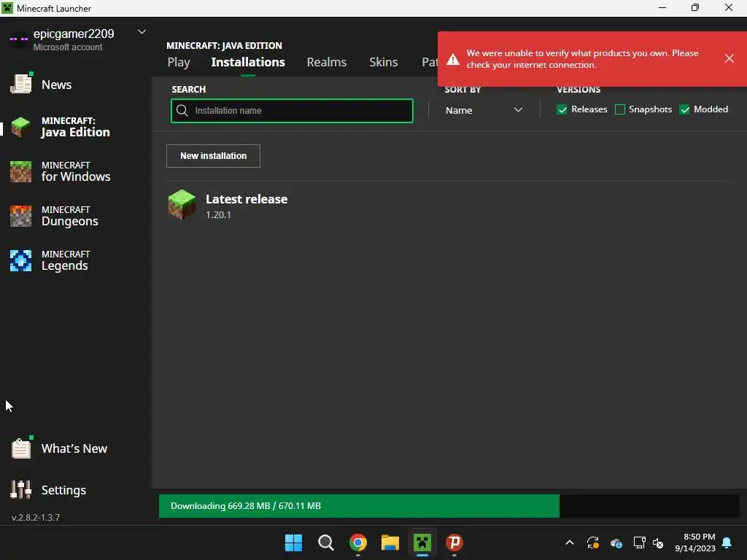This screenshot has width=747, height=560.
Task: Click the News sidebar label
Action: click(x=56, y=85)
